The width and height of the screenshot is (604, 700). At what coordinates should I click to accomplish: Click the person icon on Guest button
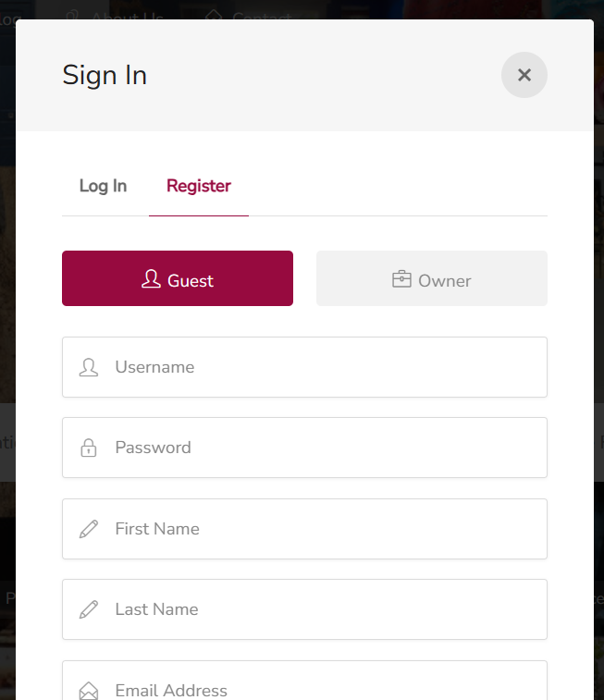pos(151,279)
